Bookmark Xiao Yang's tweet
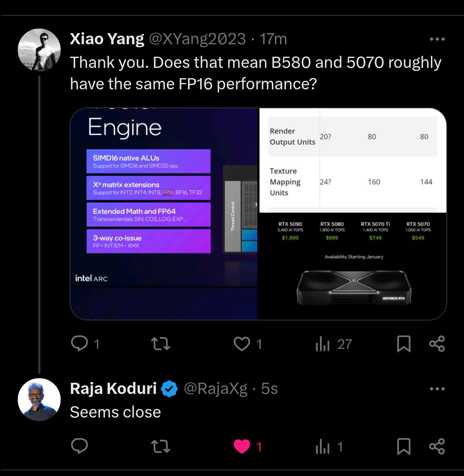The height and width of the screenshot is (476, 464). tap(403, 344)
